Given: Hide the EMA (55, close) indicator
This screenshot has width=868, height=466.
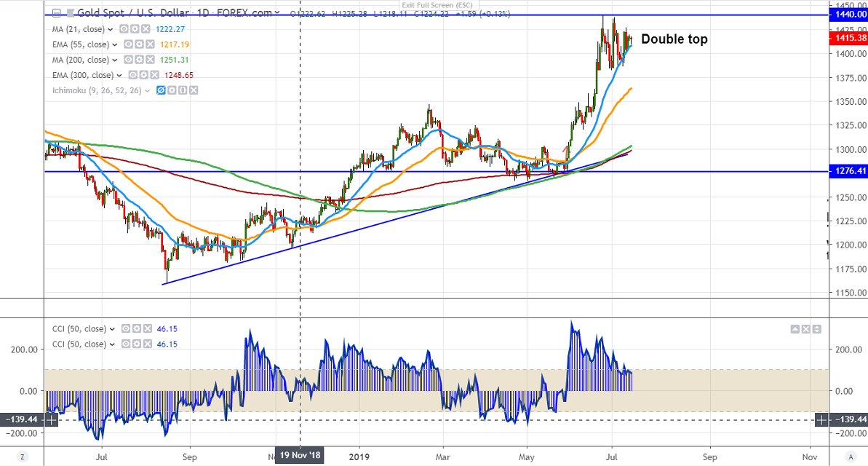Looking at the screenshot, I should coord(129,44).
